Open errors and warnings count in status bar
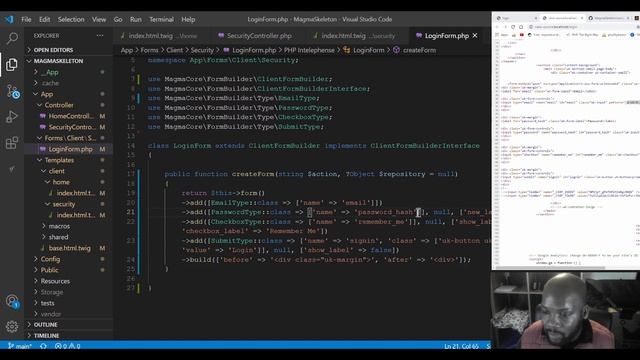Image resolution: width=640 pixels, height=360 pixels. click(x=67, y=346)
